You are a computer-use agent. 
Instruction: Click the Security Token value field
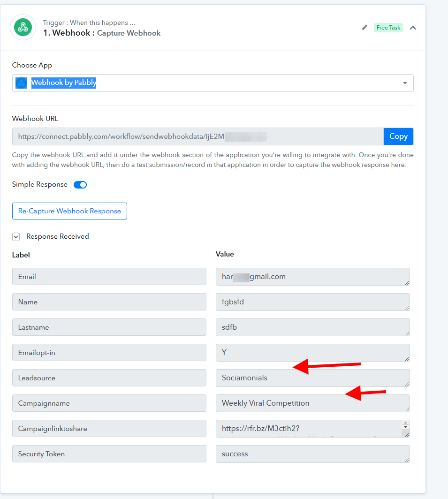pyautogui.click(x=313, y=454)
